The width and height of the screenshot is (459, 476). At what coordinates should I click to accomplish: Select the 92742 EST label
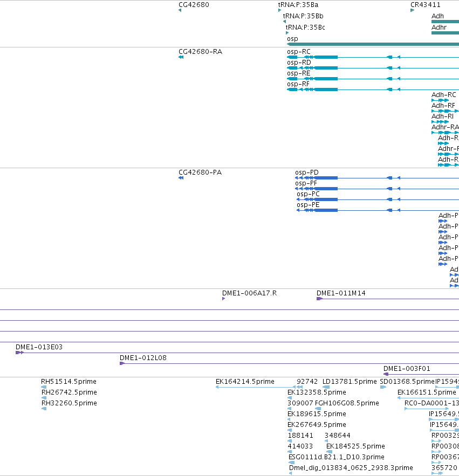pos(307,382)
